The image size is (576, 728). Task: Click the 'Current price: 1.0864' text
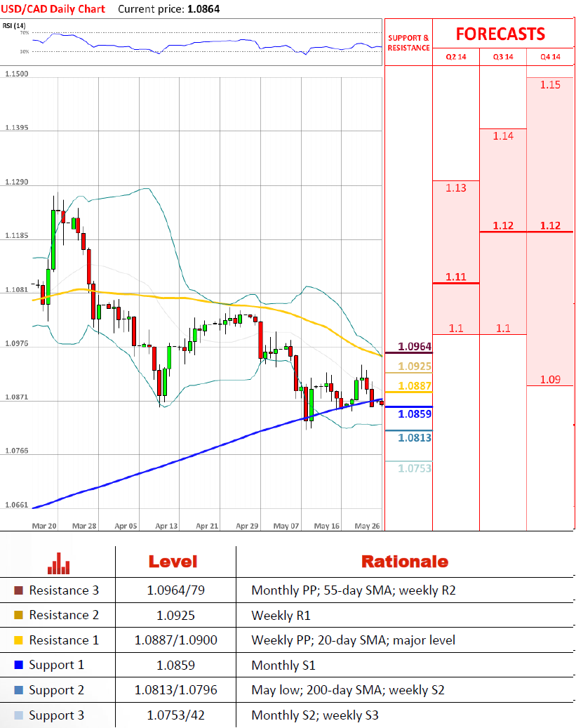[169, 9]
